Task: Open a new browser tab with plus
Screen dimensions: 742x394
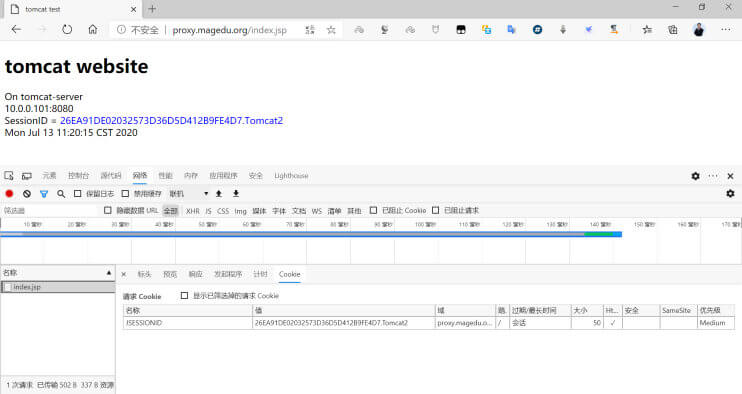Action: tap(152, 9)
